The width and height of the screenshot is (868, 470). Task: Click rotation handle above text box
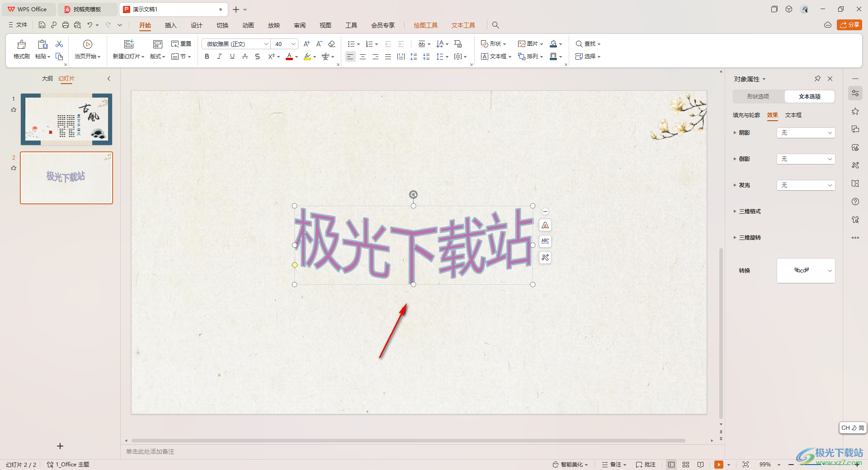(413, 195)
